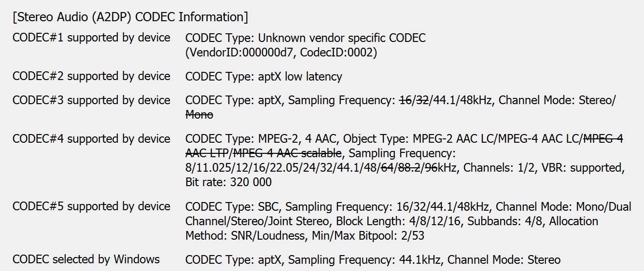The height and width of the screenshot is (271, 644).
Task: Select the Bit rate: 320 000 text
Action: 228,182
